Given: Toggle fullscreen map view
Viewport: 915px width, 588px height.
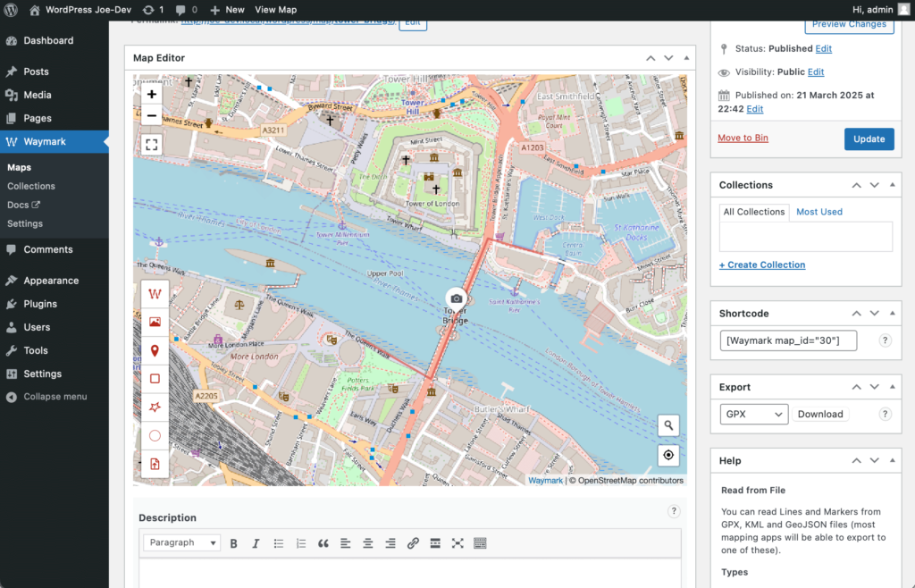Looking at the screenshot, I should pyautogui.click(x=152, y=145).
